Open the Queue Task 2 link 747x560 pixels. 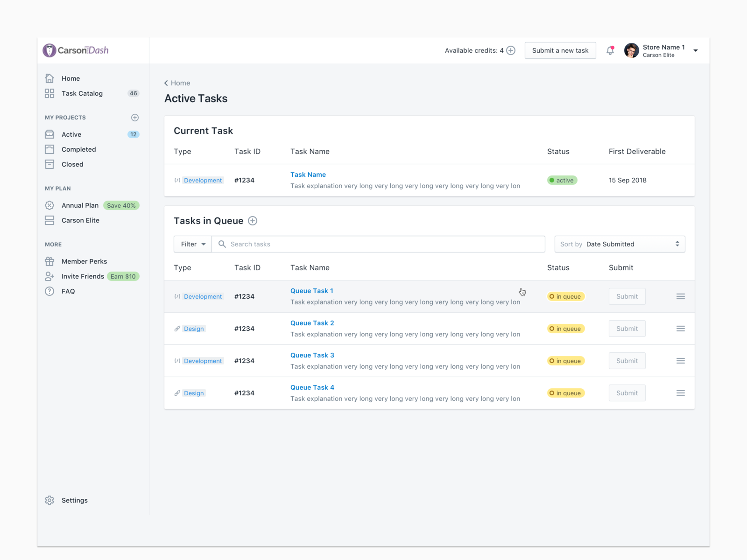point(312,323)
